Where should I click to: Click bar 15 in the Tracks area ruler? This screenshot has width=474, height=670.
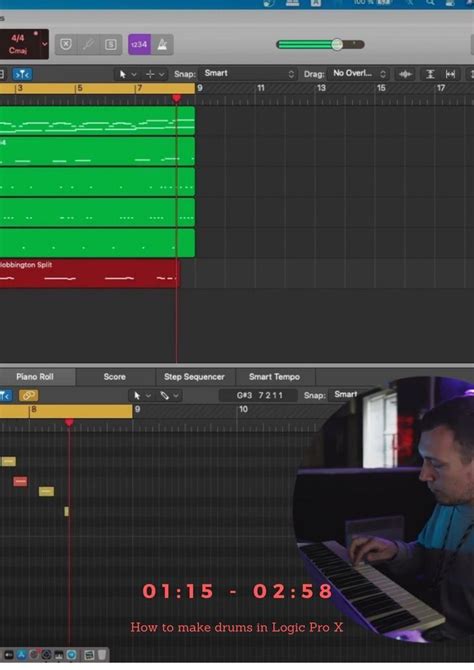point(381,88)
